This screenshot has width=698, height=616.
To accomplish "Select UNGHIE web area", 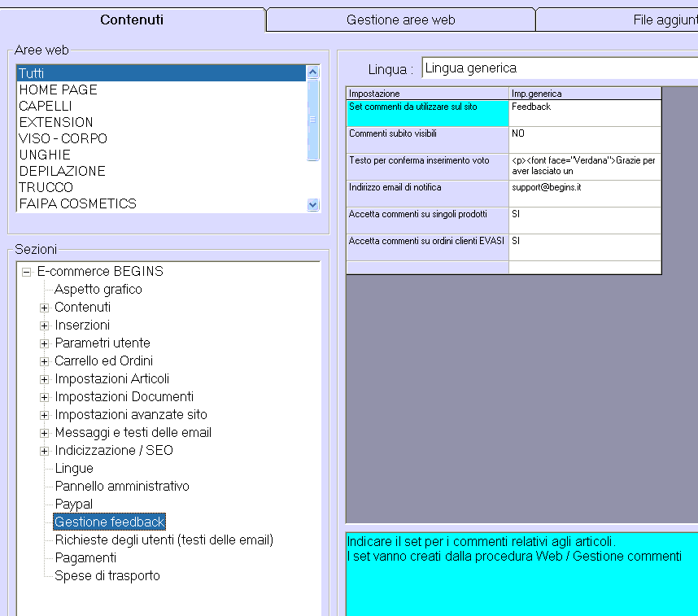I will [x=161, y=155].
